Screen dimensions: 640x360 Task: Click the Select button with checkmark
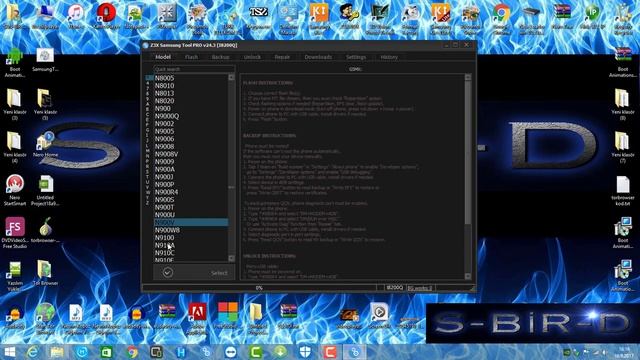point(194,272)
